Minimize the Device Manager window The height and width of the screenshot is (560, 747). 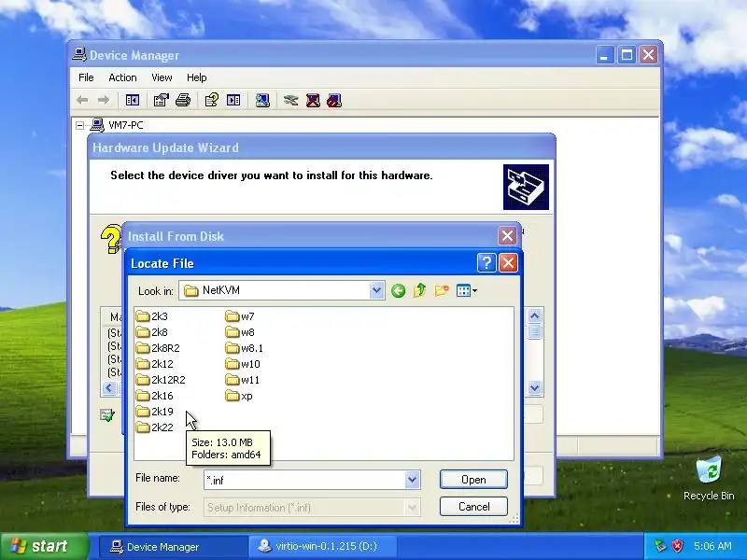click(604, 55)
